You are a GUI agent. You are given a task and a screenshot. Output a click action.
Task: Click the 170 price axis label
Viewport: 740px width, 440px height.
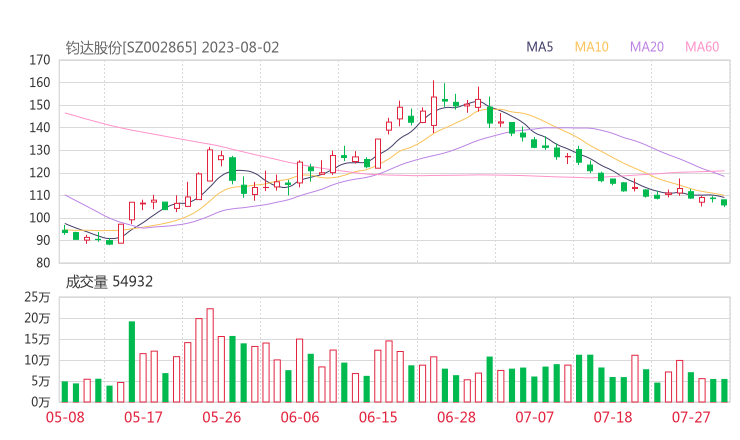coord(40,60)
